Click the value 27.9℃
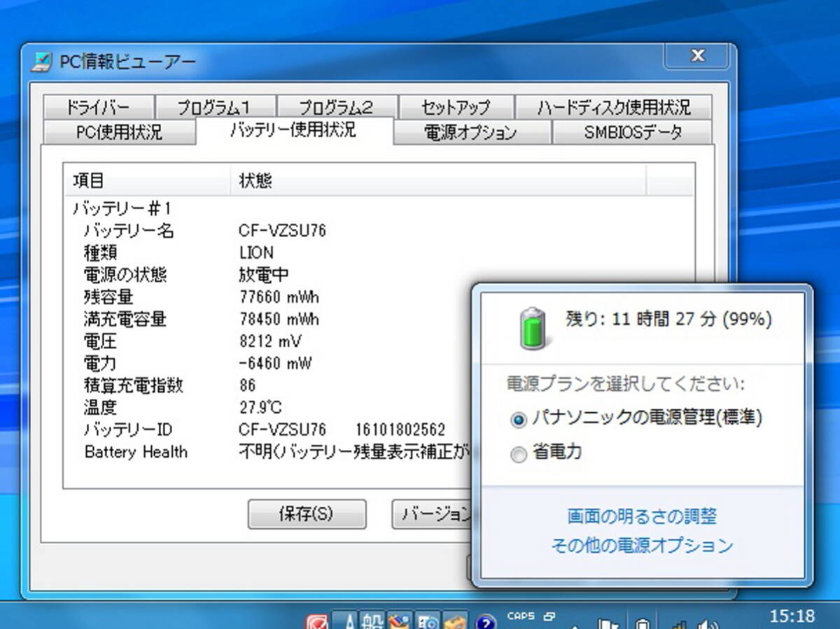This screenshot has height=629, width=840. 262,407
